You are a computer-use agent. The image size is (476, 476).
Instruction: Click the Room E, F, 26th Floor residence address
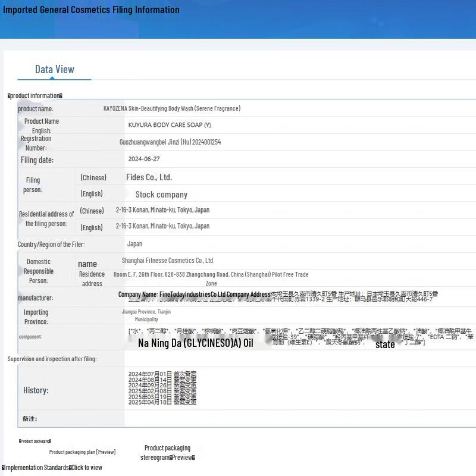[x=211, y=275]
